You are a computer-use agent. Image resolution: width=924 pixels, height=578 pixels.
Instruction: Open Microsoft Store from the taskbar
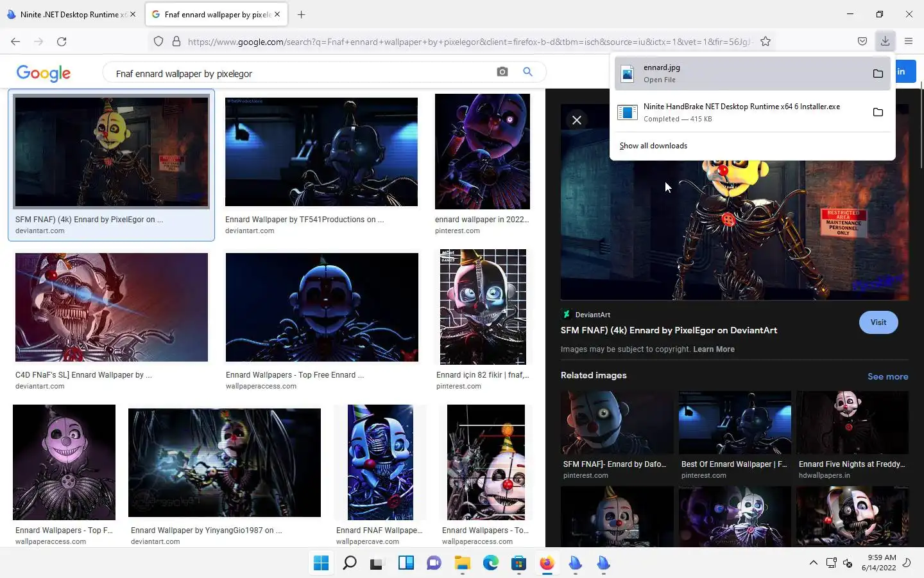point(518,563)
